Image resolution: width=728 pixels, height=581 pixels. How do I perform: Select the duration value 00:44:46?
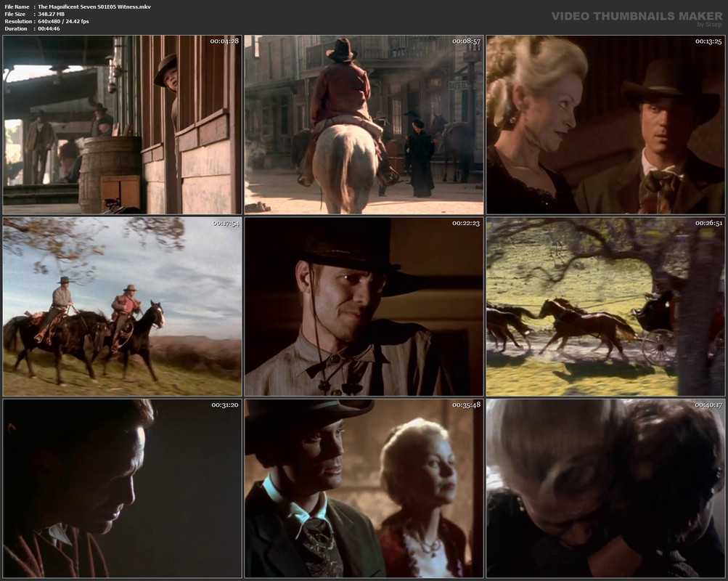click(49, 29)
